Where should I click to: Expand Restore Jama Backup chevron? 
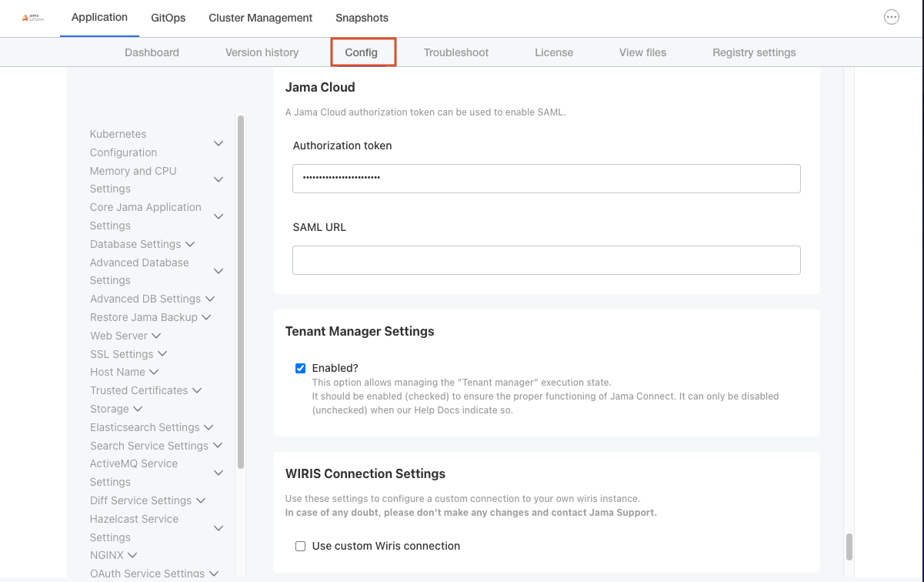[x=206, y=317]
